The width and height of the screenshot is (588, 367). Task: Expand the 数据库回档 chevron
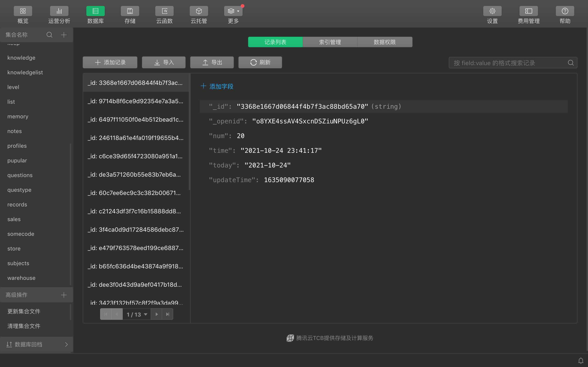click(66, 345)
